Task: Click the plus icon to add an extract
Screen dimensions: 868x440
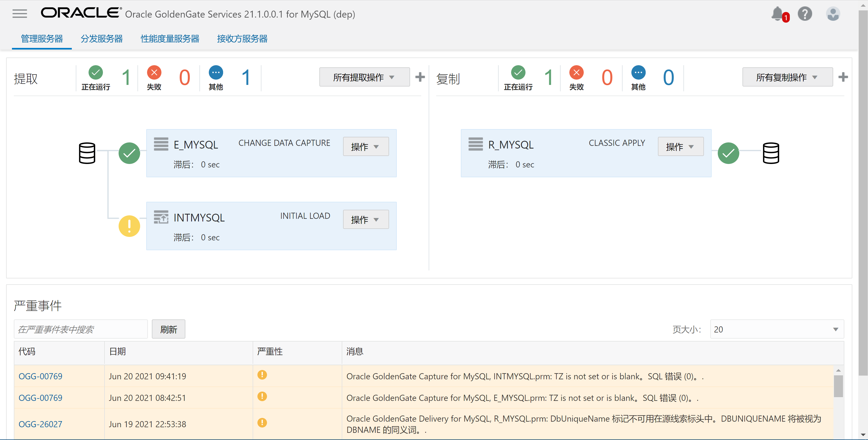Action: coord(420,77)
